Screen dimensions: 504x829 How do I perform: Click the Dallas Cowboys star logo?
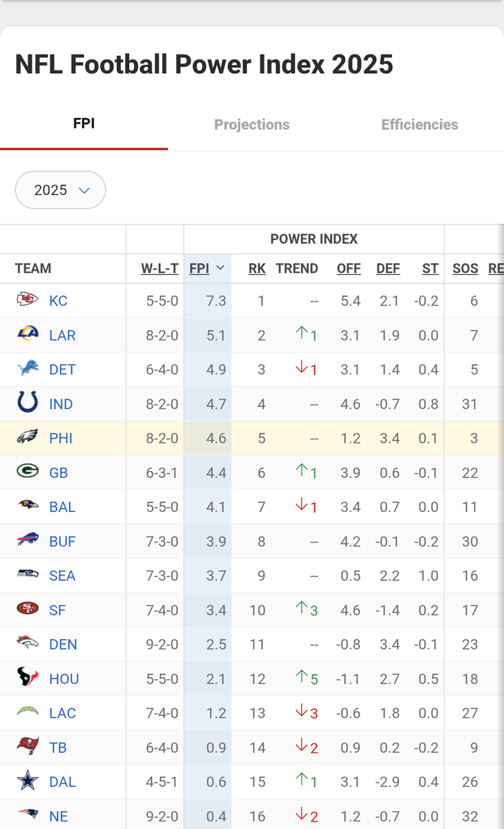click(28, 781)
